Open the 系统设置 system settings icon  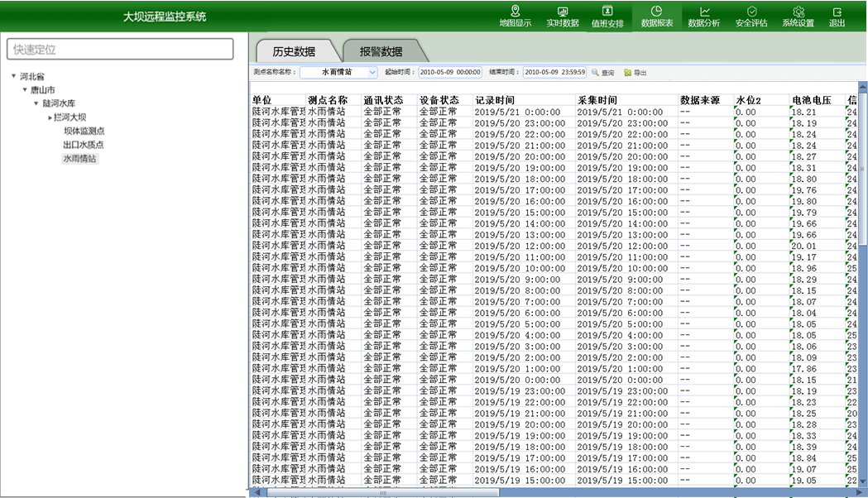798,16
